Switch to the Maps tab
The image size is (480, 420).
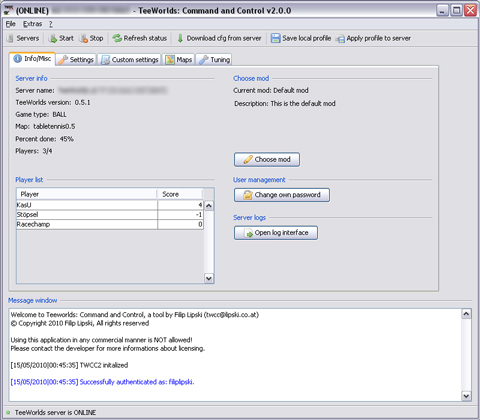(179, 60)
